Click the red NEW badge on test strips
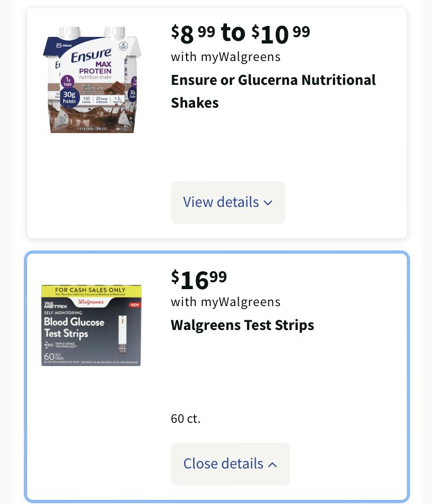The height and width of the screenshot is (504, 439). (x=135, y=305)
